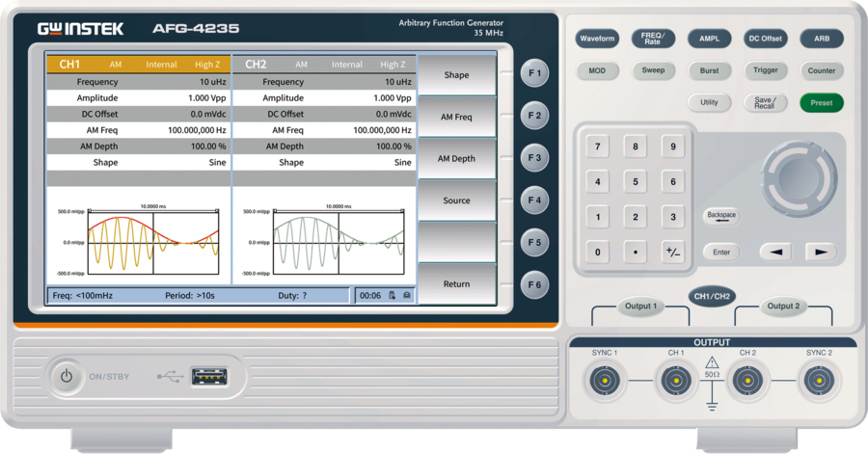Click the CH1 AM waveform preview graph
This screenshot has width=868, height=454.
pos(153,243)
